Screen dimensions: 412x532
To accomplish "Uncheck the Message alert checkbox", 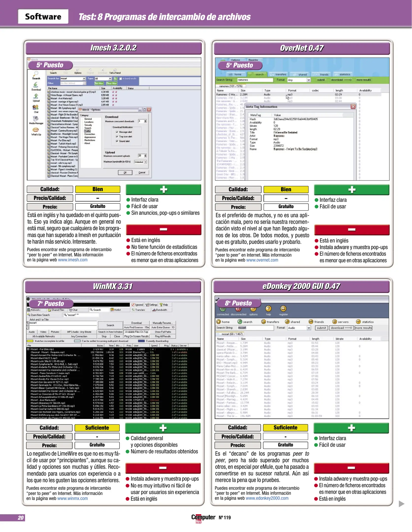I will [x=117, y=132].
